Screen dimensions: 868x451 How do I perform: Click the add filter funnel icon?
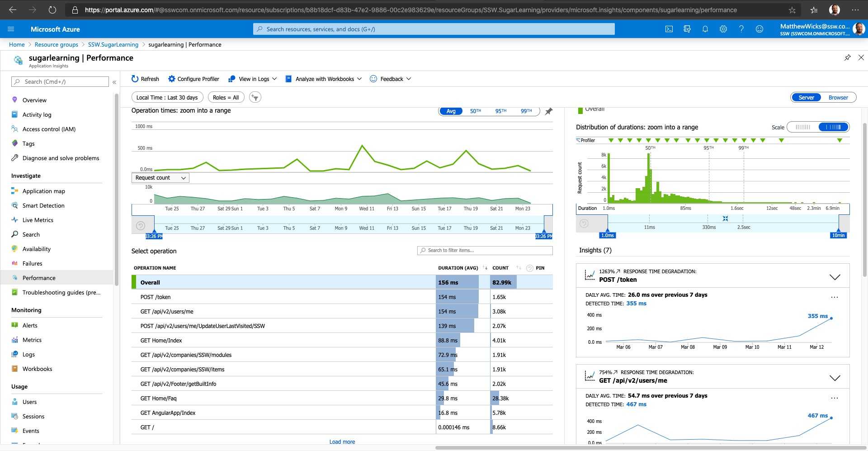coord(255,97)
